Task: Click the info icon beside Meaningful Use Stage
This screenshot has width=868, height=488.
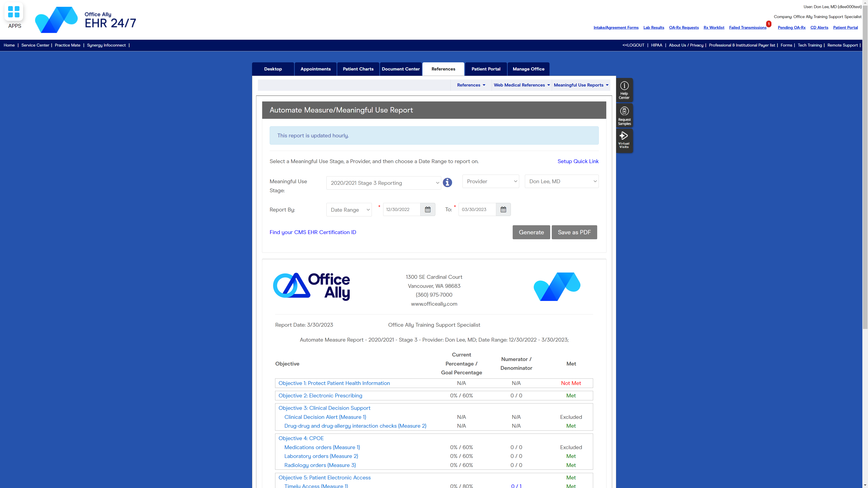Action: pyautogui.click(x=448, y=182)
